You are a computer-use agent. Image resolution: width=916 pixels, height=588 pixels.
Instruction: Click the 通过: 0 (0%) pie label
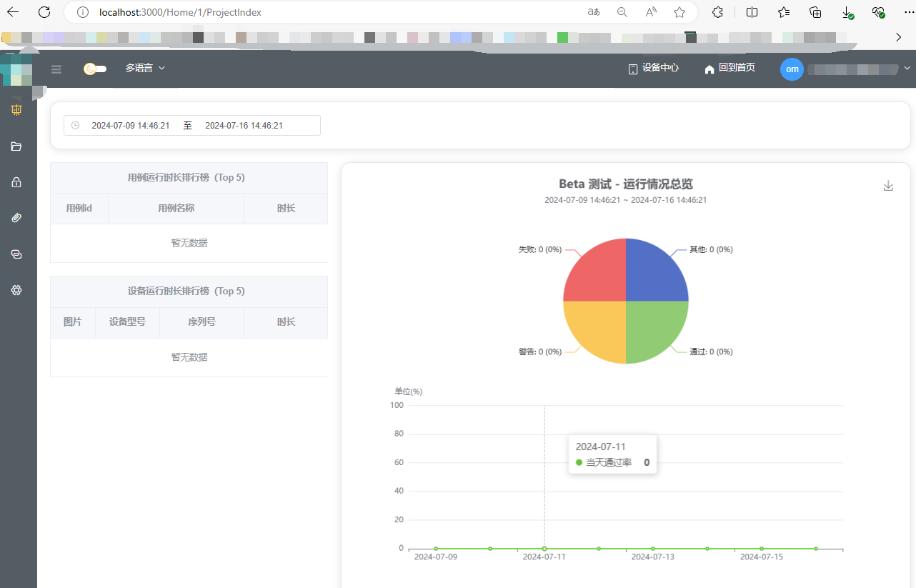tap(711, 352)
